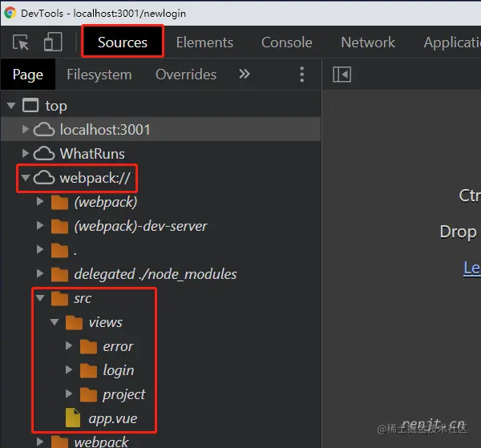
Task: Select the views folder label
Action: click(106, 323)
